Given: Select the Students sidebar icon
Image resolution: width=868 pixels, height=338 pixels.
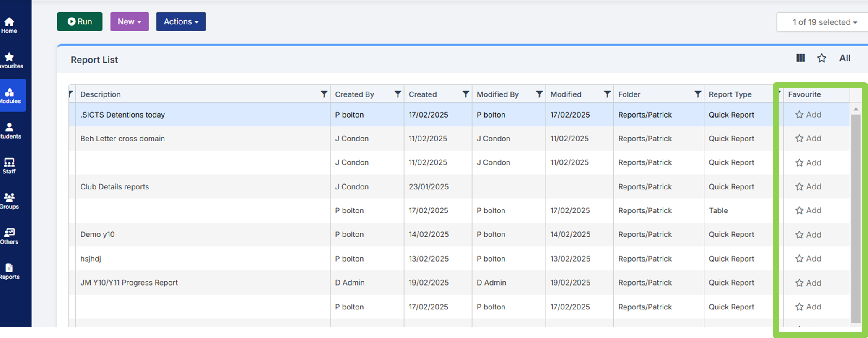Looking at the screenshot, I should tap(10, 131).
